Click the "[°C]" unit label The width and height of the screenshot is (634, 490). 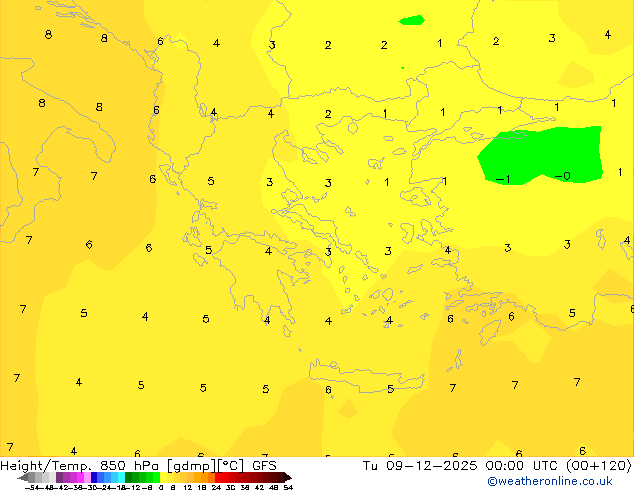(x=231, y=466)
